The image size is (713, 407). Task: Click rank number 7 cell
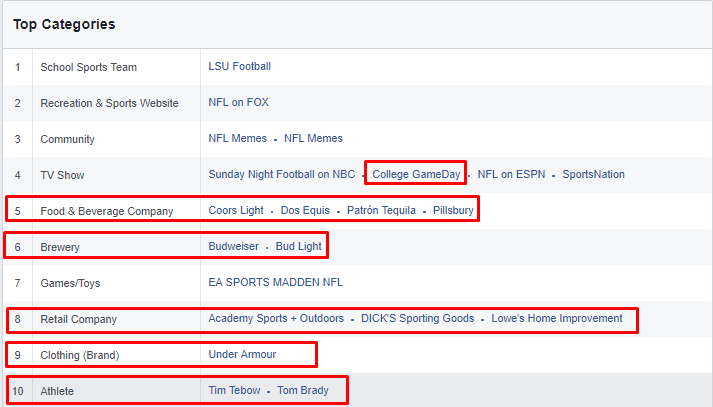click(18, 283)
